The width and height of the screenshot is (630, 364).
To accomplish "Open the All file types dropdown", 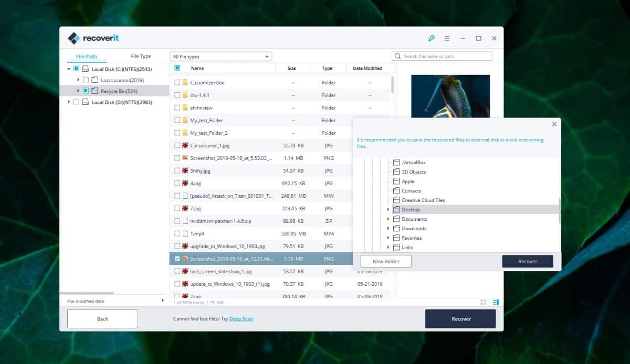I will (x=220, y=56).
